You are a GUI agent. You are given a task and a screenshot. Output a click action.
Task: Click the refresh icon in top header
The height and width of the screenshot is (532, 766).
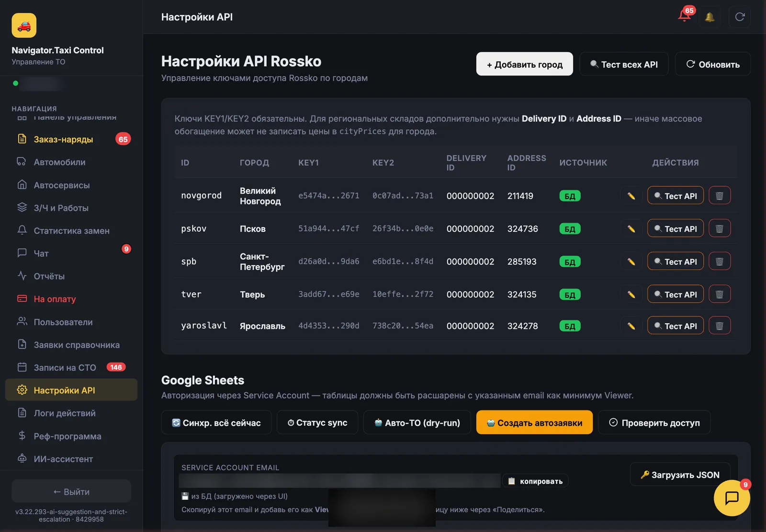click(x=740, y=17)
